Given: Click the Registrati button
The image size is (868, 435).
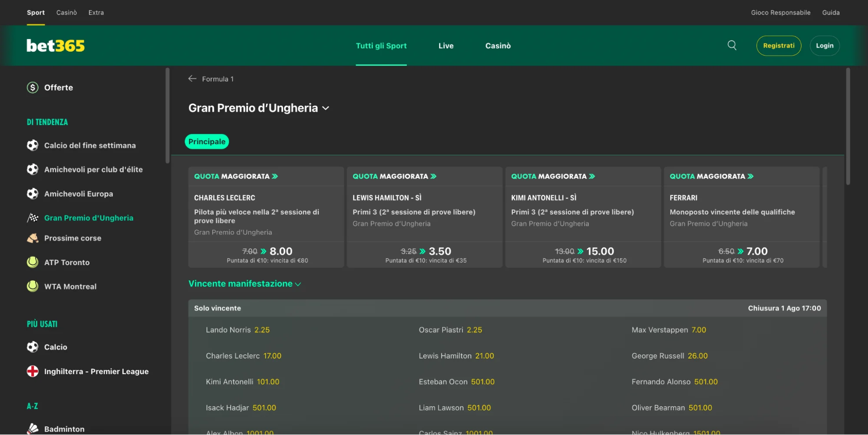Looking at the screenshot, I should click(779, 46).
